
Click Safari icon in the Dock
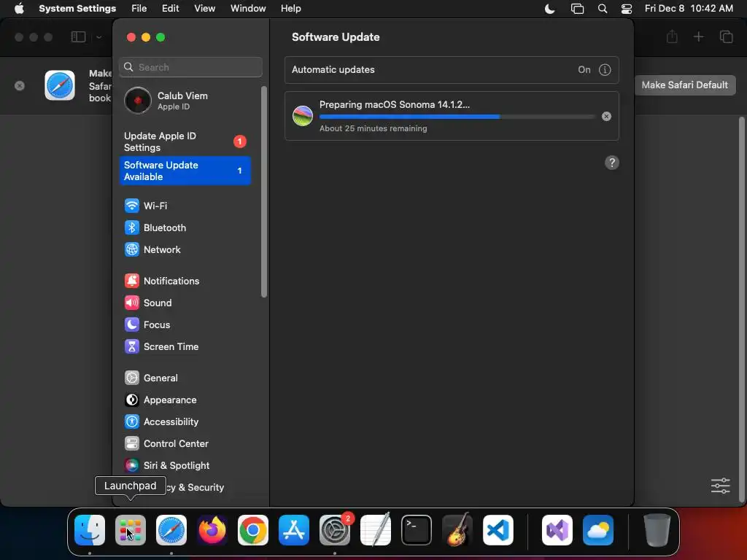171,530
